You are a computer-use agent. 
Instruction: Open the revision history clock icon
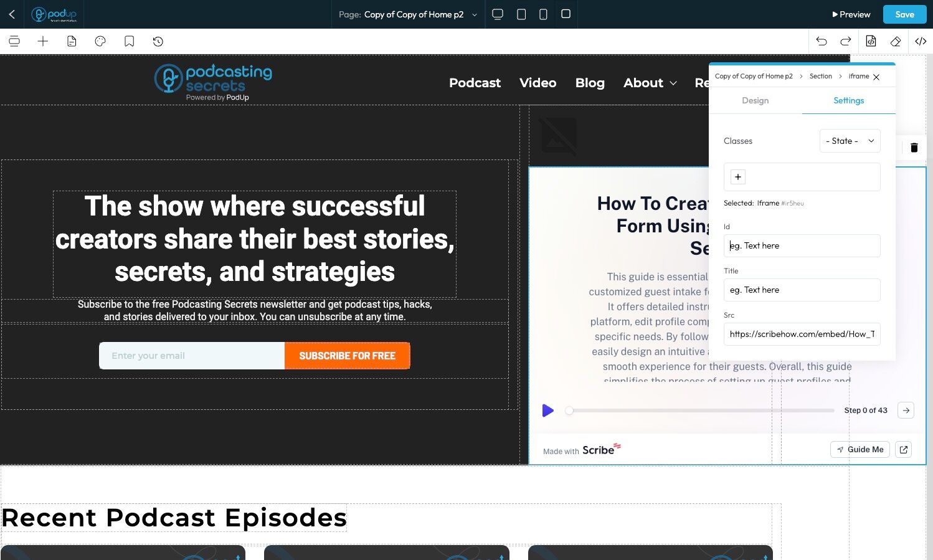(x=158, y=41)
